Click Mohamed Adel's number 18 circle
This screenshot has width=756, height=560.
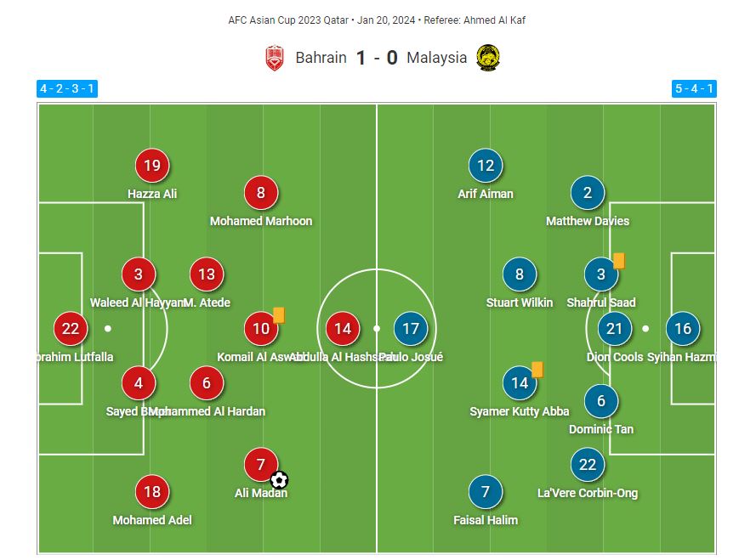coord(152,492)
